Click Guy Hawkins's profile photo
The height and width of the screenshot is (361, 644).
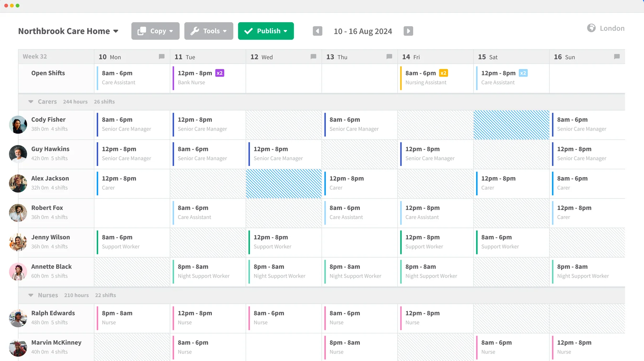pos(18,154)
